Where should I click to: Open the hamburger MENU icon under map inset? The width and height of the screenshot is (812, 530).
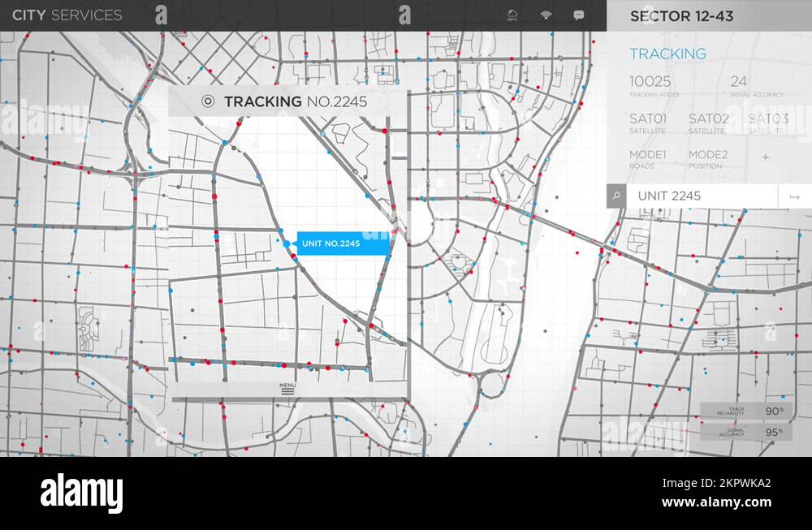pos(287,390)
